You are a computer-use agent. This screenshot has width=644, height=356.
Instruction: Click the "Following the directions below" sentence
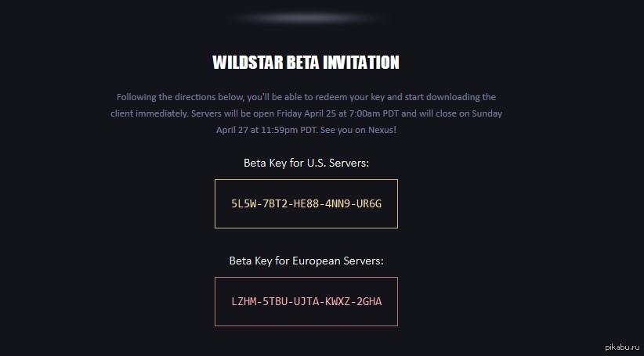(x=180, y=97)
